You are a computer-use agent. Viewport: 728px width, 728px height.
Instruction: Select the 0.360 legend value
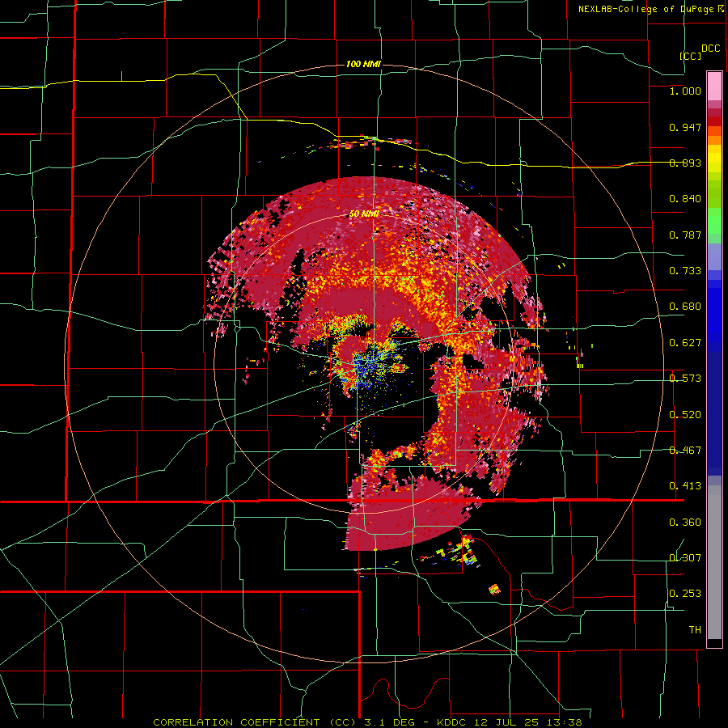coord(685,523)
